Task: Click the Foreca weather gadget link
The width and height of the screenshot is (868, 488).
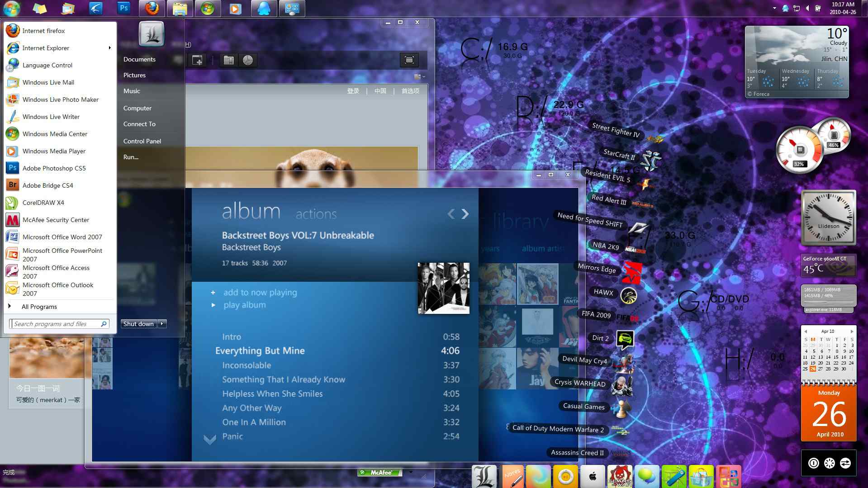Action: coord(759,94)
